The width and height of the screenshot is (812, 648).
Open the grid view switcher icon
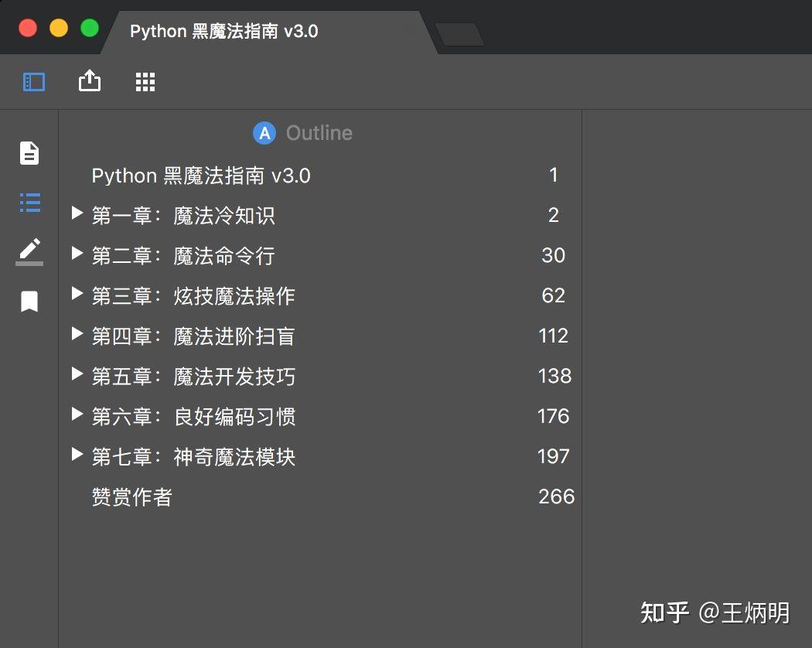coord(145,81)
